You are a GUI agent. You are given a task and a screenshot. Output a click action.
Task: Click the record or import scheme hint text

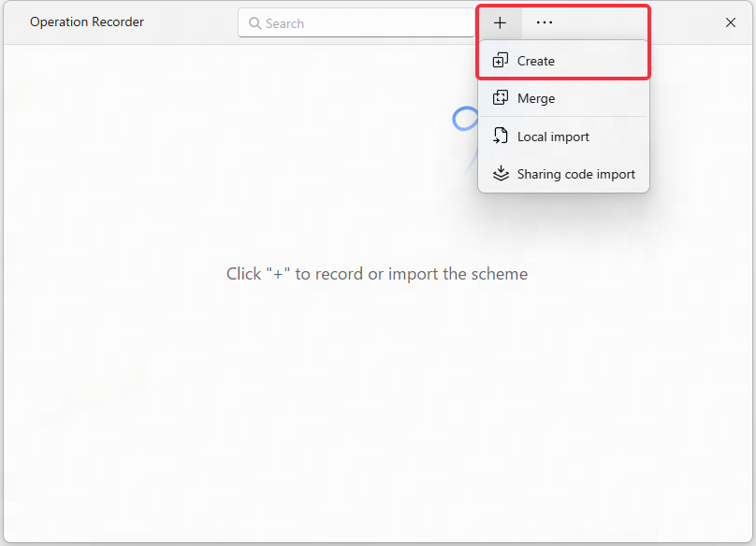pyautogui.click(x=377, y=274)
